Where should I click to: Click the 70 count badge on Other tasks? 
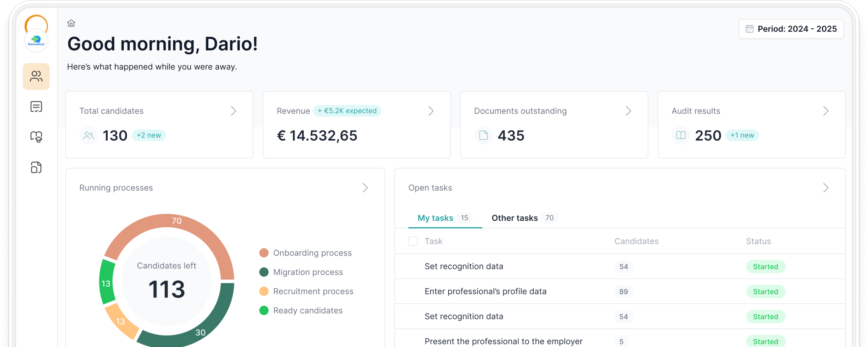click(549, 218)
